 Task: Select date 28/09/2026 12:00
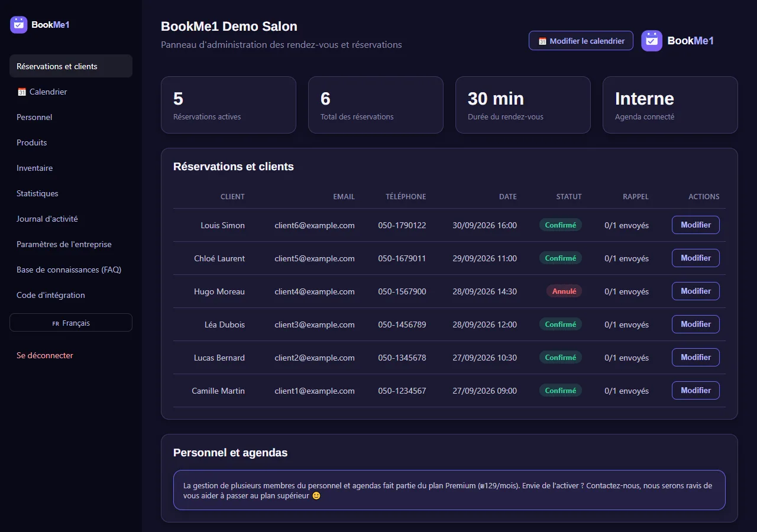pos(484,325)
